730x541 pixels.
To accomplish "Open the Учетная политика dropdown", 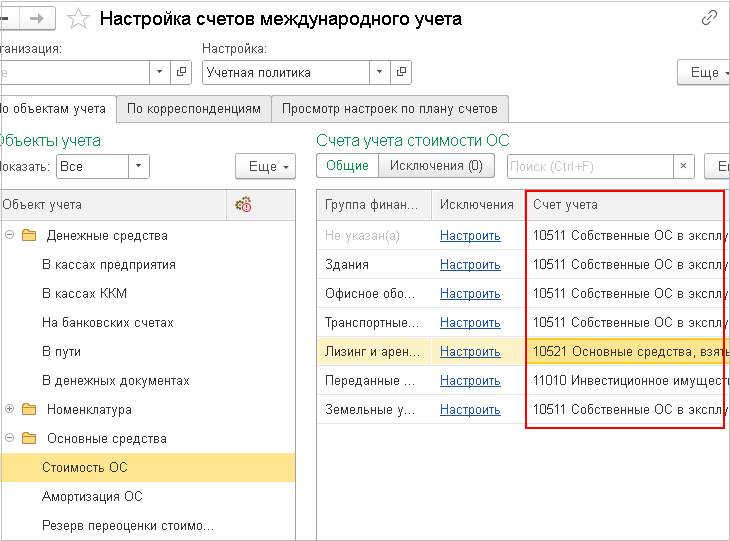I will 379,72.
